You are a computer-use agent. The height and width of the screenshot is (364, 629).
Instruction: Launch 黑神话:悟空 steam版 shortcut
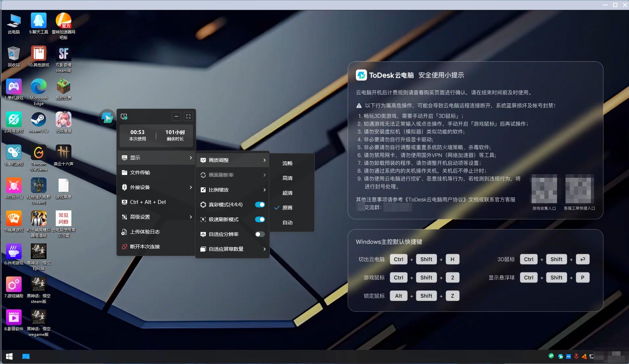pyautogui.click(x=38, y=290)
